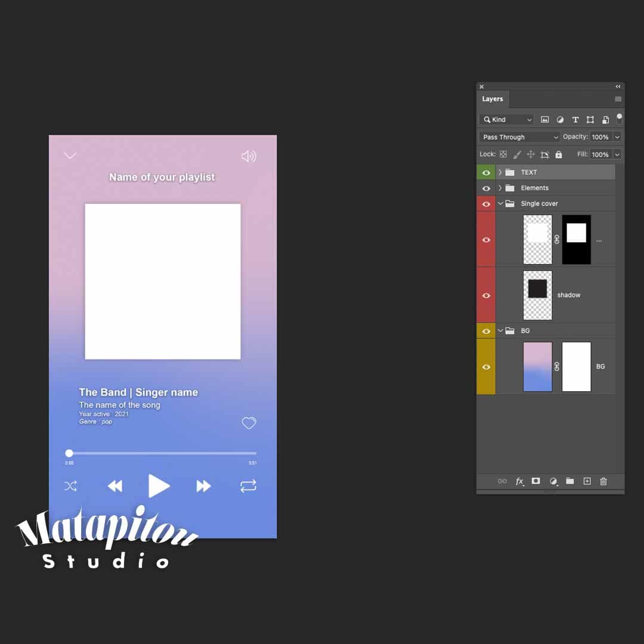This screenshot has width=644, height=644.
Task: Open the layer styles fx menu
Action: click(x=519, y=481)
